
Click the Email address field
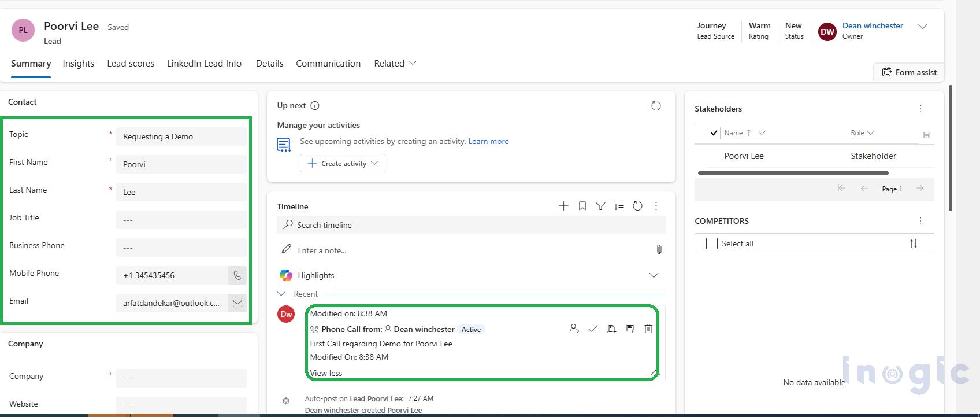click(172, 303)
